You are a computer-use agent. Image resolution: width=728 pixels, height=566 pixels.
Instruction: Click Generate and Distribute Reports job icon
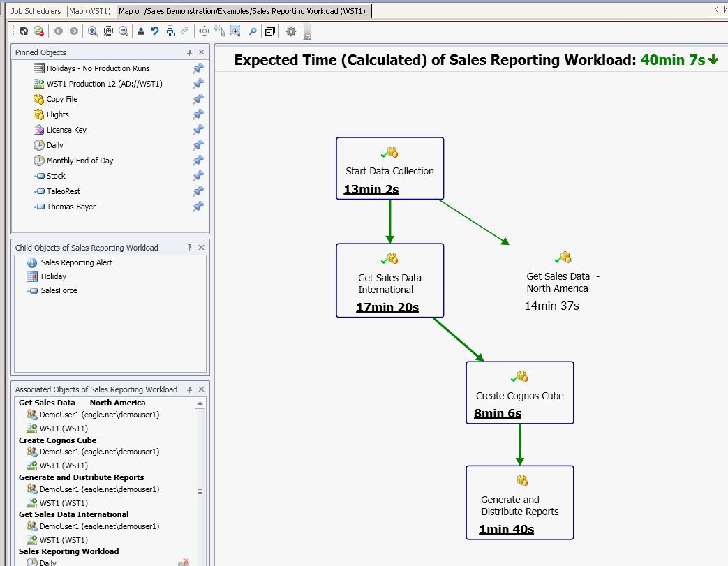click(522, 480)
